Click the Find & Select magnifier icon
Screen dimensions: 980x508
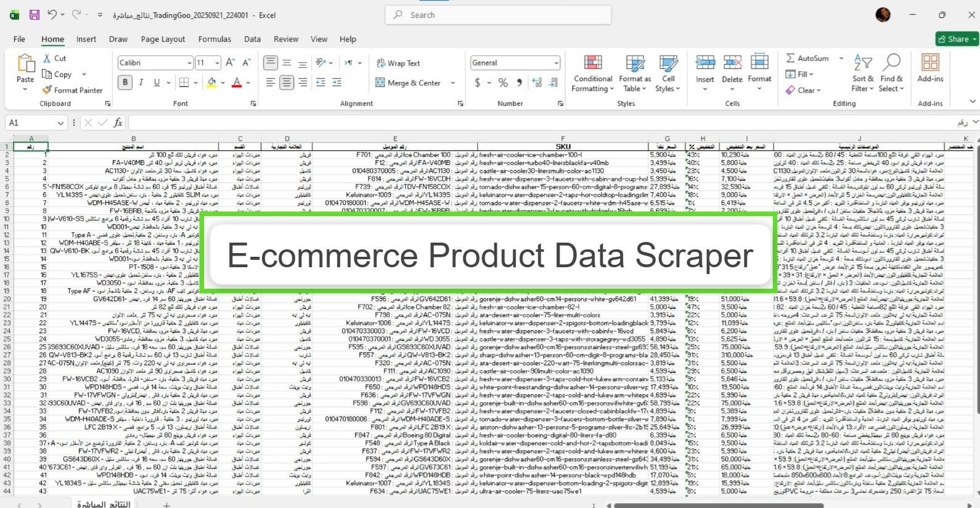[891, 64]
